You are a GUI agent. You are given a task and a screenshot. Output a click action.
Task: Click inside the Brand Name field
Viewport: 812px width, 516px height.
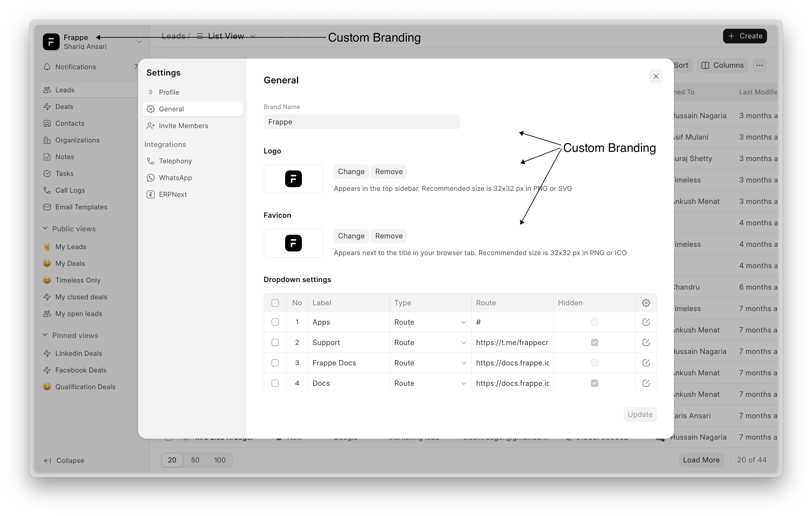(362, 122)
